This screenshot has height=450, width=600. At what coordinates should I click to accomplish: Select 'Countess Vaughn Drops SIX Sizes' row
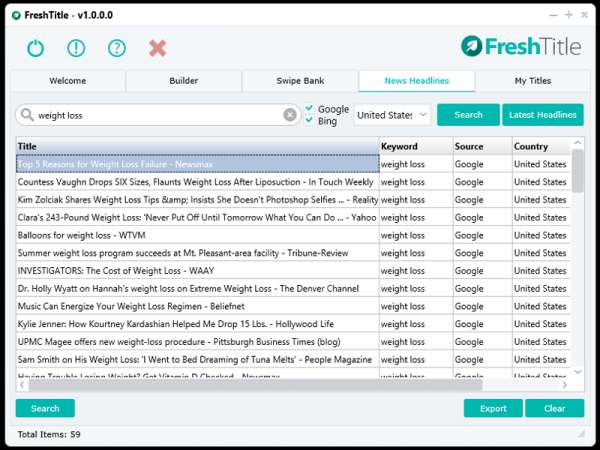click(293, 182)
